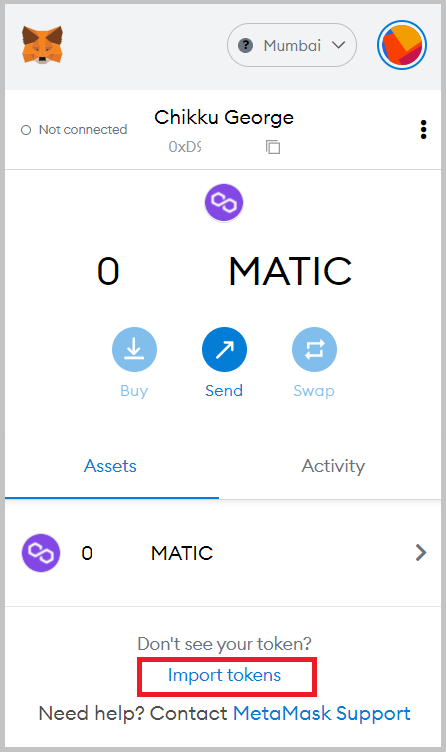Open the MetaMask Support link
The image size is (446, 752).
[x=321, y=713]
